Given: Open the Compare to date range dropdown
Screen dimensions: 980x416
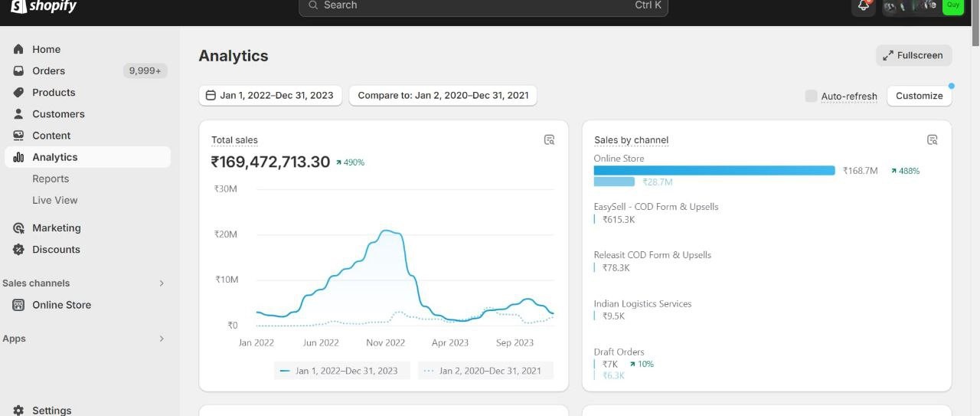Looking at the screenshot, I should coord(443,96).
